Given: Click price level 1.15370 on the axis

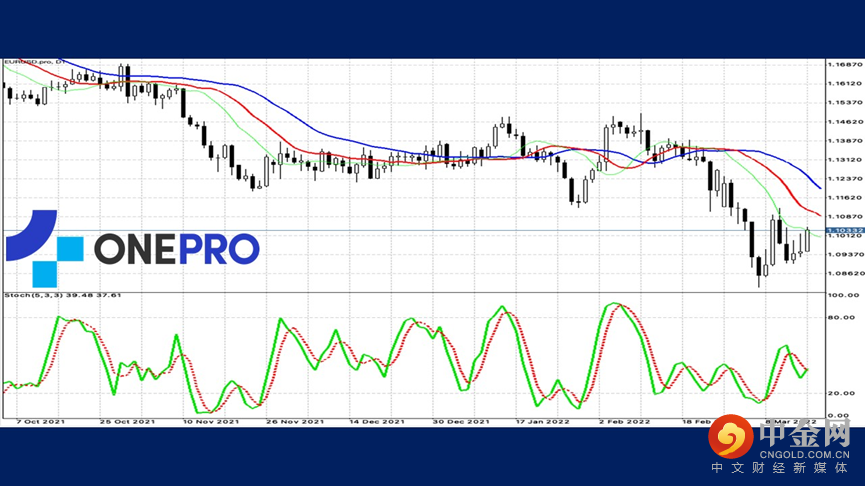Looking at the screenshot, I should (845, 103).
